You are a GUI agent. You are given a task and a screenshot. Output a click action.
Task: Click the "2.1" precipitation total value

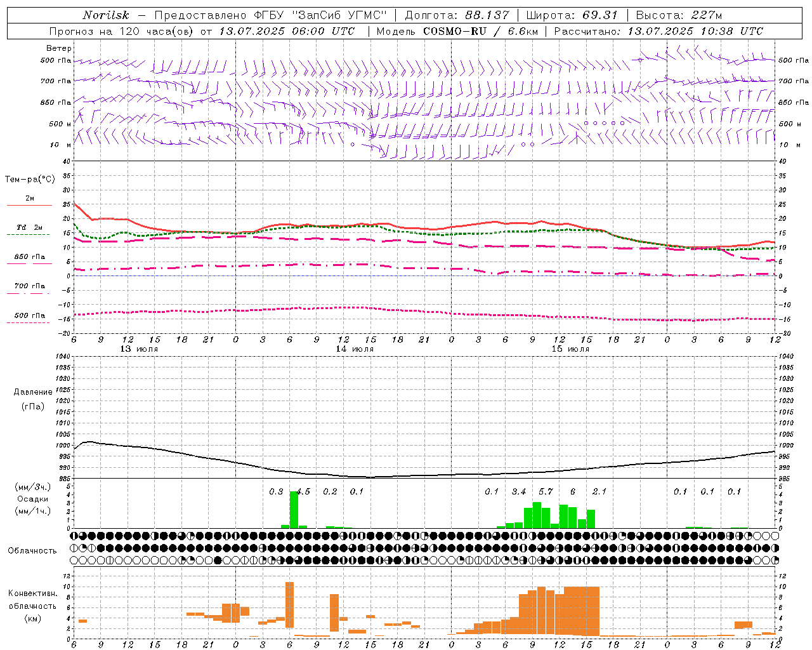click(x=599, y=491)
